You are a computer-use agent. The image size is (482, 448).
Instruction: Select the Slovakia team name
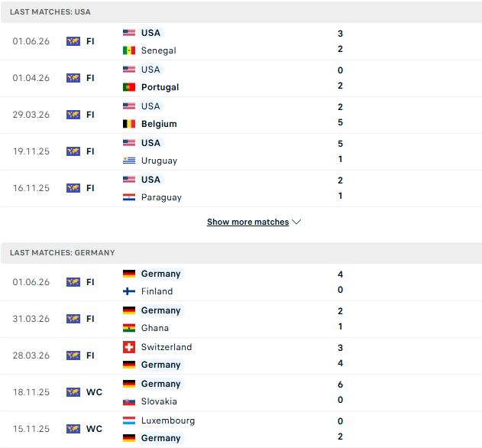point(159,401)
